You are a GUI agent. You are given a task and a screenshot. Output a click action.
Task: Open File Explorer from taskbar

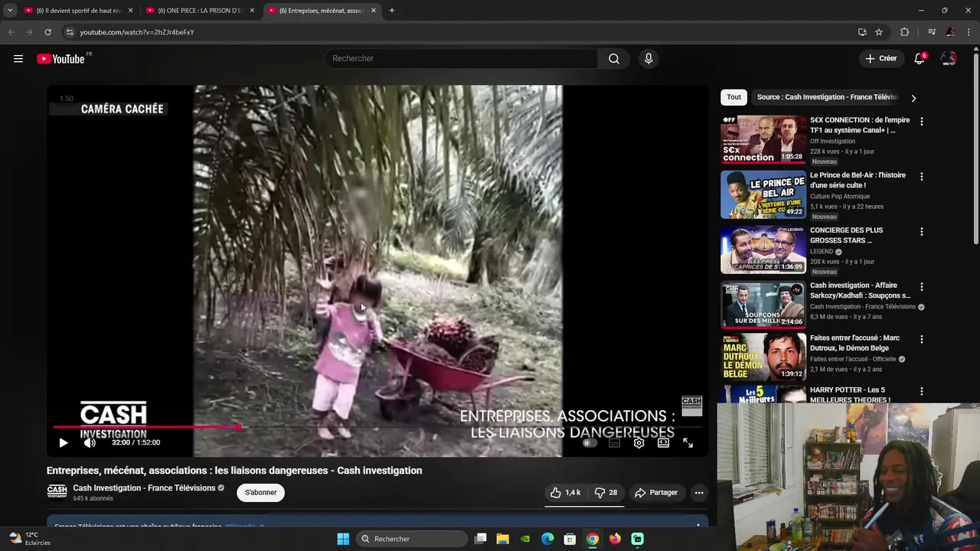[x=502, y=539]
